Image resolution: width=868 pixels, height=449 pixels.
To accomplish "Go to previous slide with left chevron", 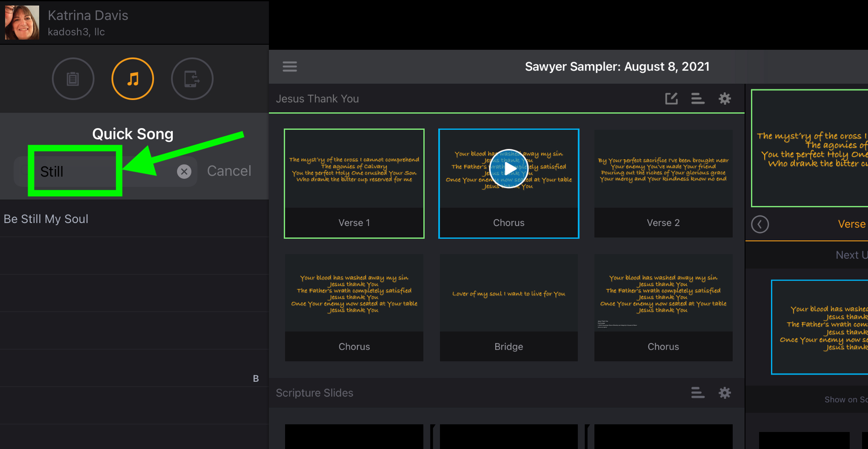I will click(x=760, y=224).
